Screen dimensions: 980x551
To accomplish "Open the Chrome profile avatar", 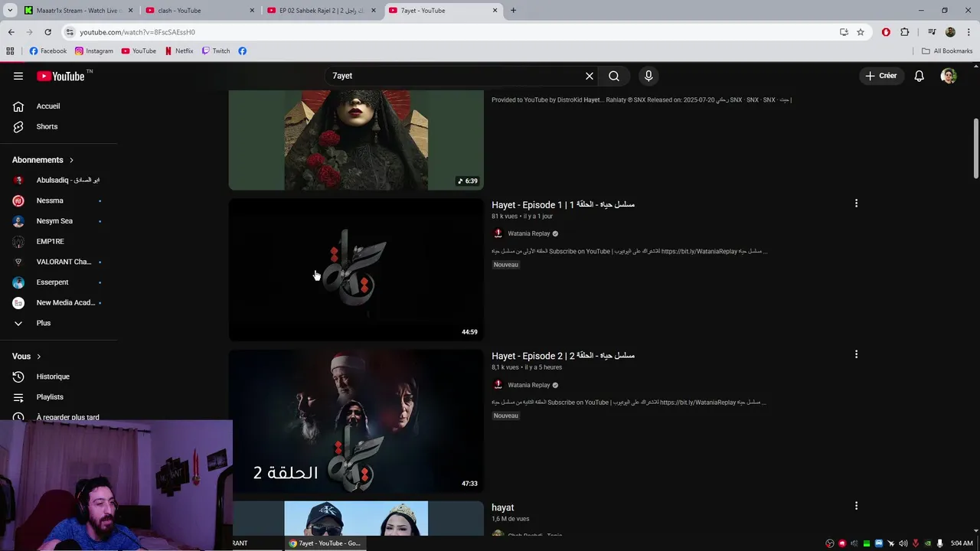I will pyautogui.click(x=950, y=32).
